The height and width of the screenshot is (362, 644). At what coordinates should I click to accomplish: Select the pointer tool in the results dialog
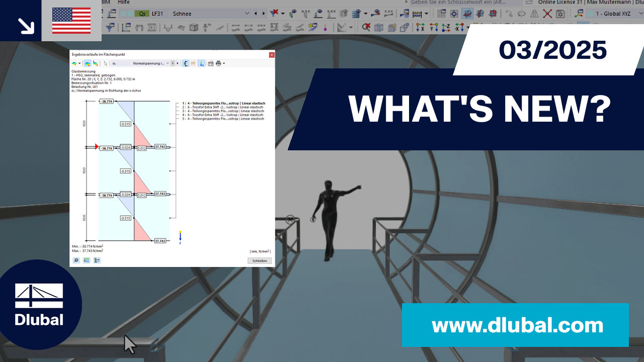(x=106, y=63)
